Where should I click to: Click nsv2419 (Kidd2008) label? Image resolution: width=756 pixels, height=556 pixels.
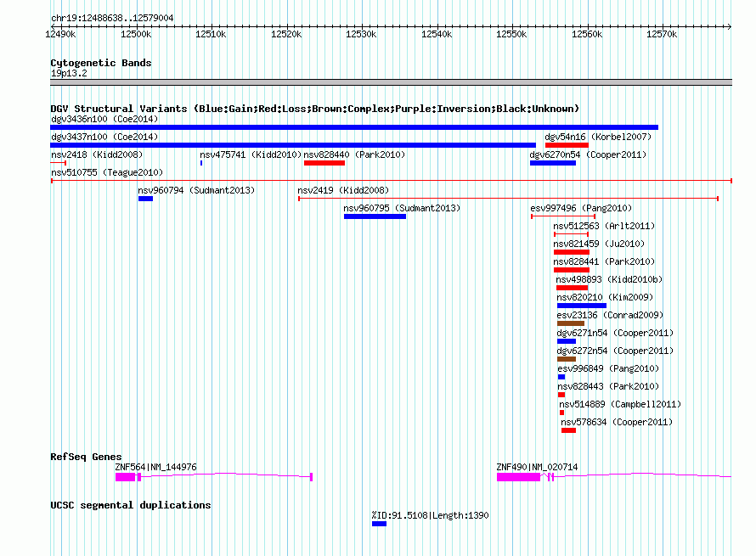pos(343,190)
